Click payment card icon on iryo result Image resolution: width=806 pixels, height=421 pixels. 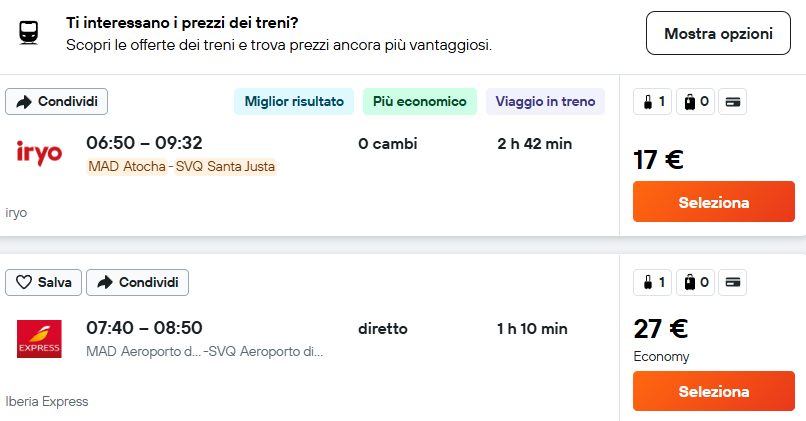click(x=732, y=102)
